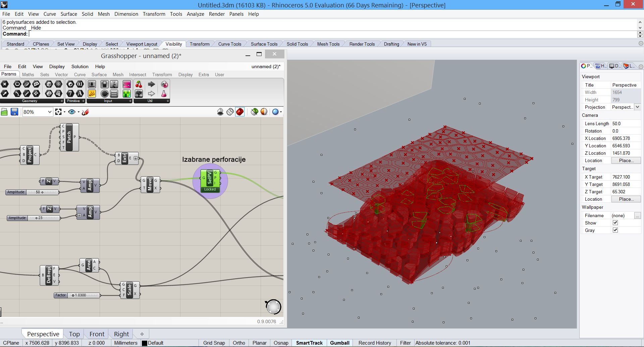Toggle only-draw-selected preview green icon
Image resolution: width=644 pixels, height=347 pixels.
(x=254, y=112)
